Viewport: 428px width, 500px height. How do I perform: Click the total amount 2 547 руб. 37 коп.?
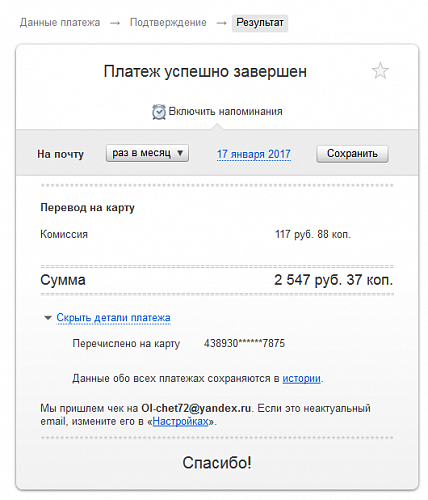coord(334,280)
